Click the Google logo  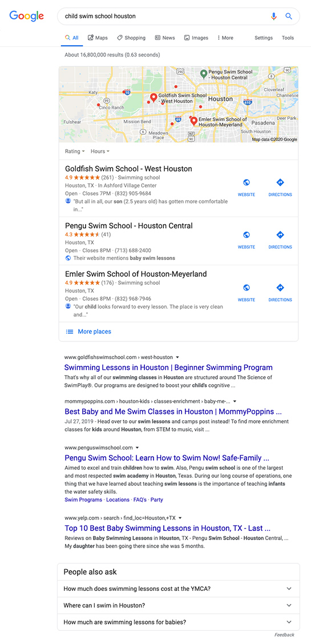tap(27, 16)
